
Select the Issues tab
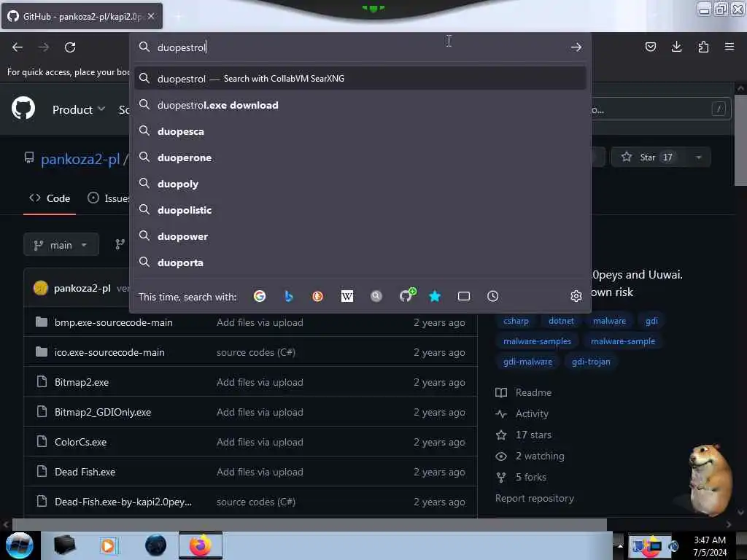[x=109, y=198]
